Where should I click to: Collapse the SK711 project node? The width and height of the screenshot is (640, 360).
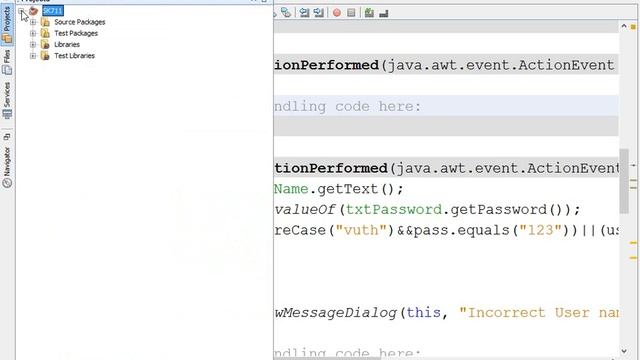[x=22, y=11]
